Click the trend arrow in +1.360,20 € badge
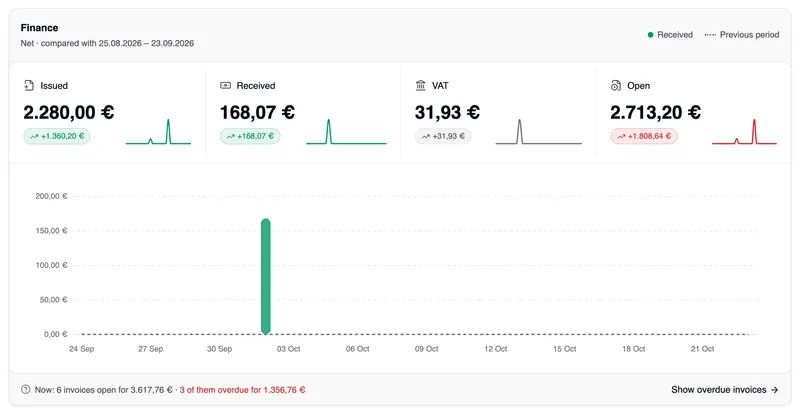The width and height of the screenshot is (800, 414). tap(34, 136)
